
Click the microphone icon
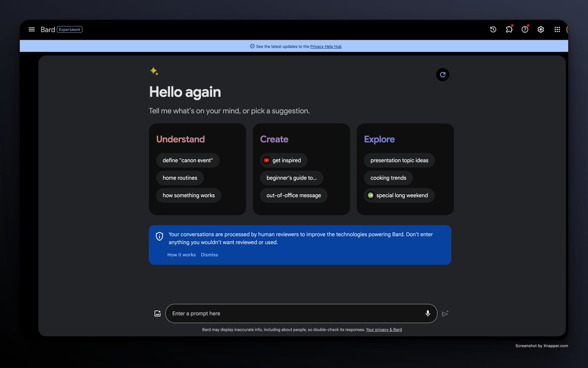point(428,314)
